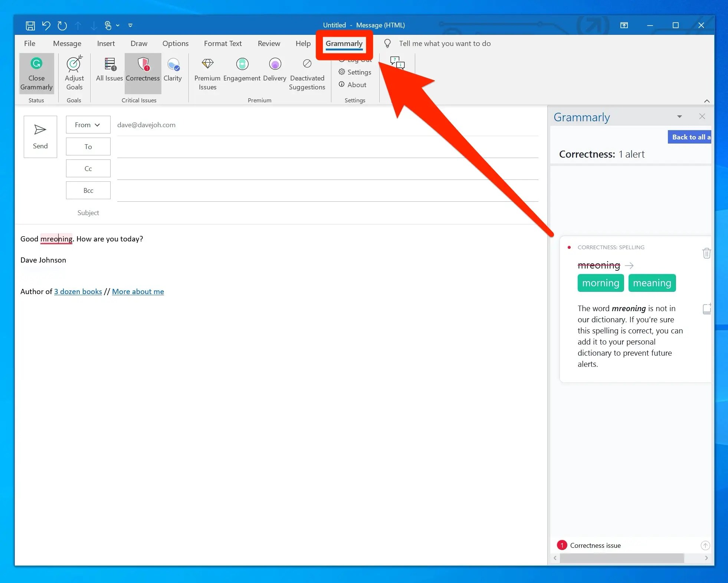This screenshot has width=728, height=583.
Task: Select the Clarity issues icon
Action: tap(173, 65)
